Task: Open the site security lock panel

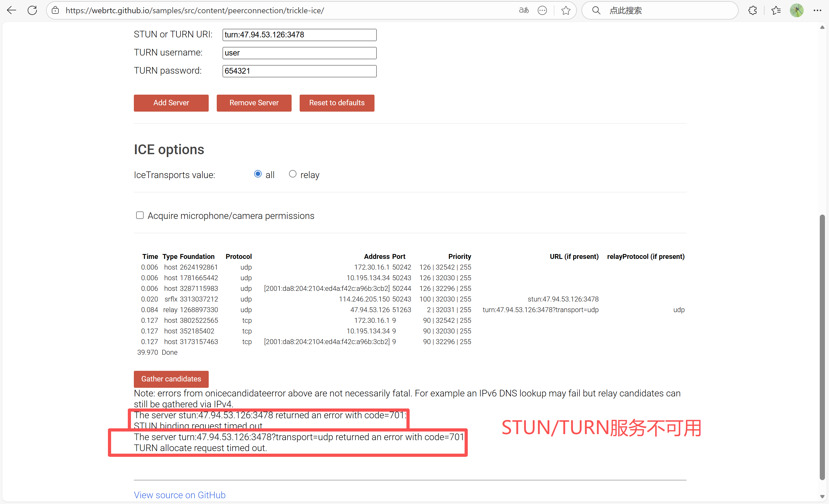Action: 55,10
